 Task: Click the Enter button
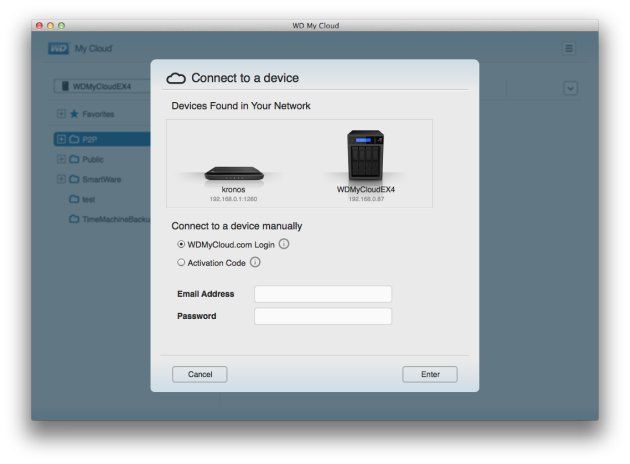tap(430, 374)
